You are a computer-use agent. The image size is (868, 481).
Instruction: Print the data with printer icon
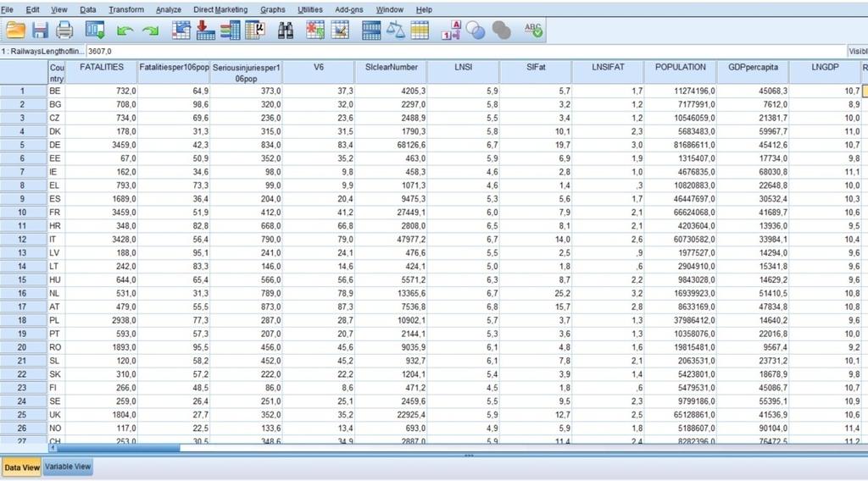[x=64, y=30]
